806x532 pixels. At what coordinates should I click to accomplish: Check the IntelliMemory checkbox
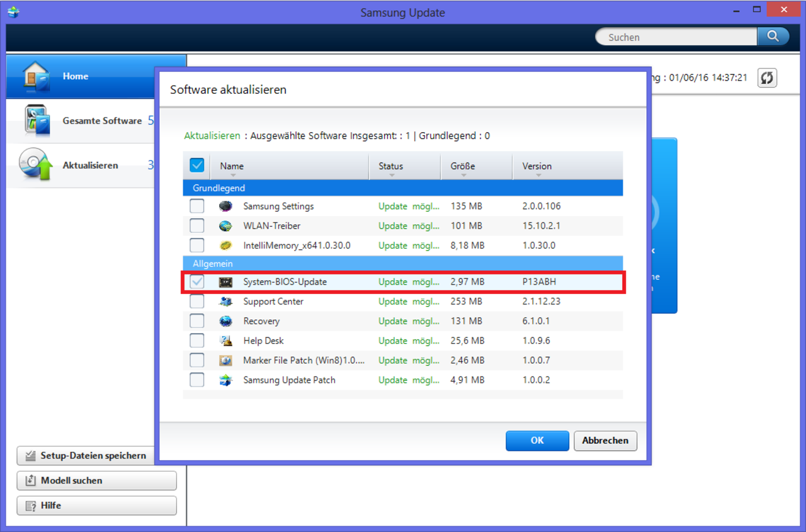(197, 245)
